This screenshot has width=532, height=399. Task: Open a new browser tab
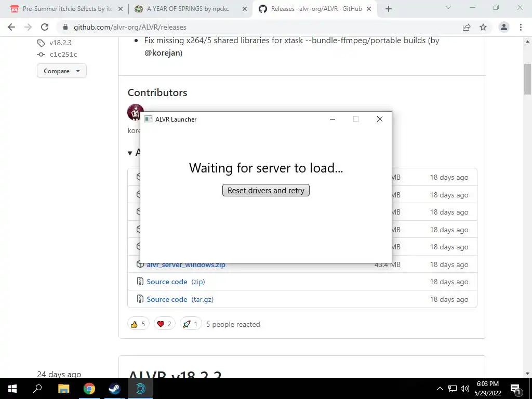click(x=389, y=9)
